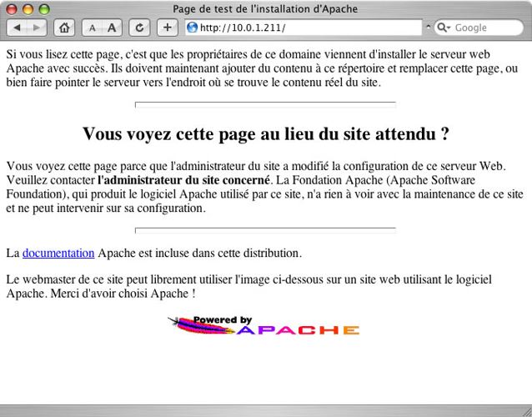Click bold text 'l'administrateur du site concerné'

point(183,180)
